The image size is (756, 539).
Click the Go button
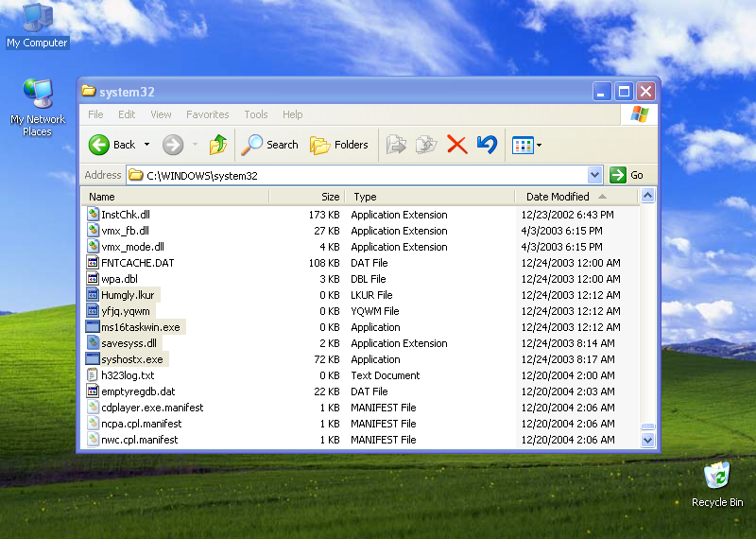627,175
